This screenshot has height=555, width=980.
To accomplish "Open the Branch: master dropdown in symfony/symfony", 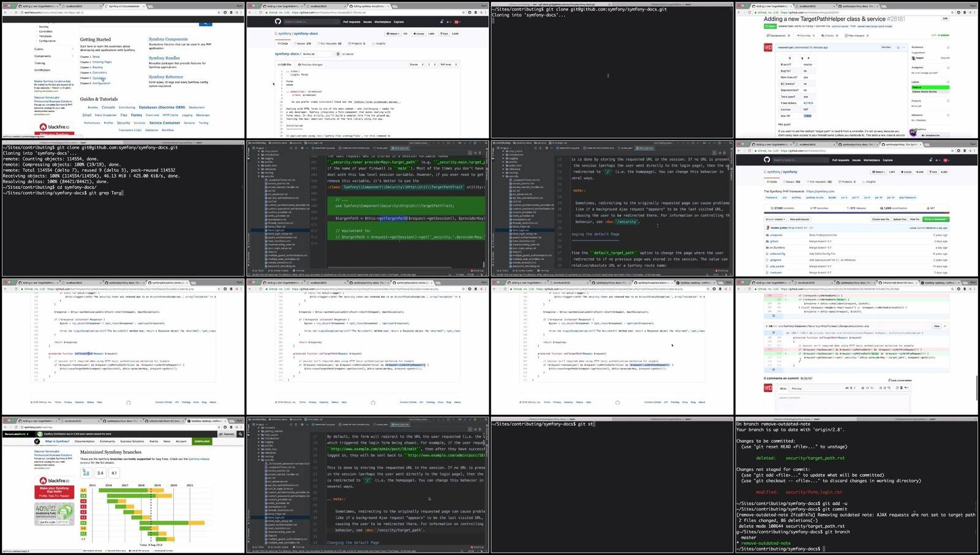I will 775,219.
